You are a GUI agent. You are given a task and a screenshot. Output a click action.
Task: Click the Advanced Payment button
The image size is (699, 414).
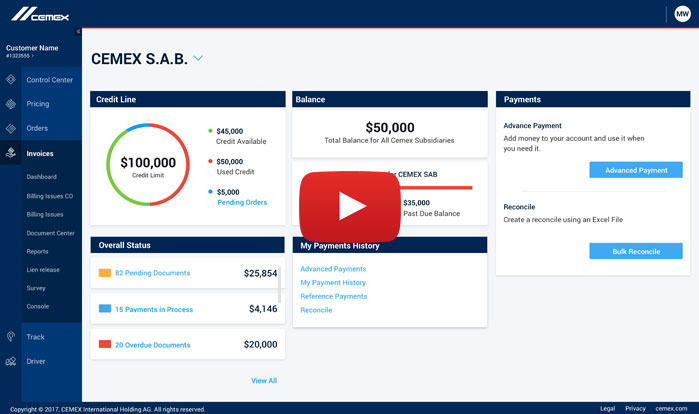pos(636,170)
